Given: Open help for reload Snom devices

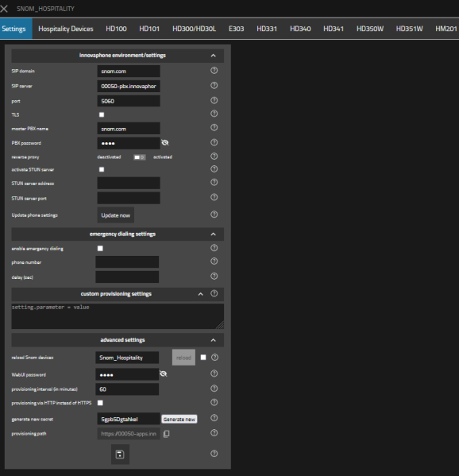Looking at the screenshot, I should [x=214, y=358].
